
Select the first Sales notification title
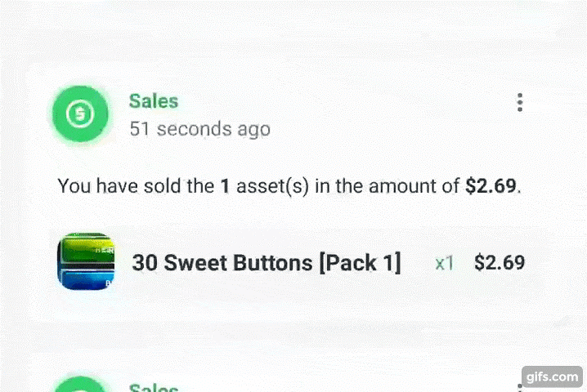154,101
